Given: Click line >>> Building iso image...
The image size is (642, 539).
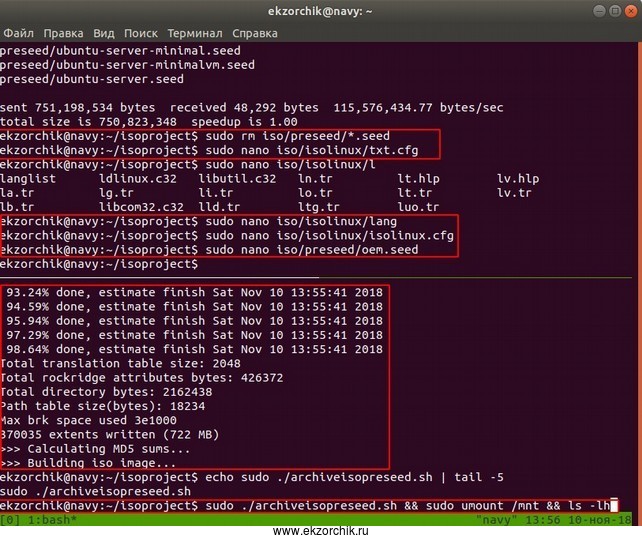Looking at the screenshot, I should coord(88,463).
